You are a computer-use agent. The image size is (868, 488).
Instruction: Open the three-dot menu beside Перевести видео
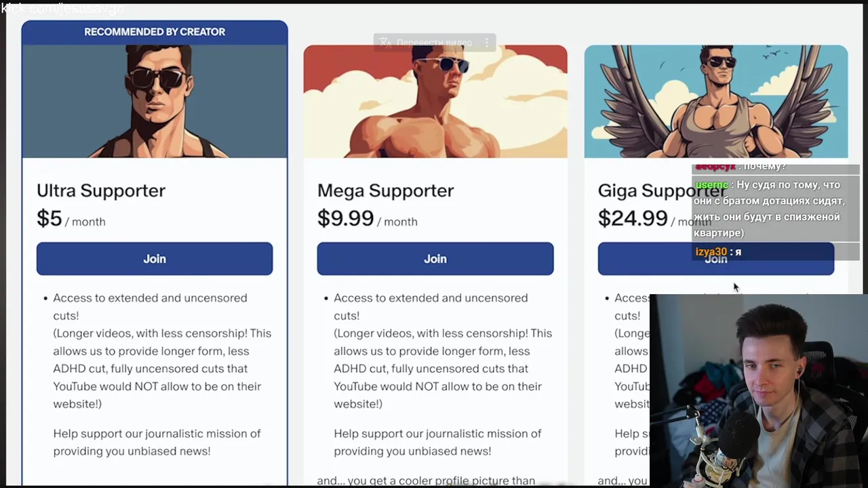[x=486, y=43]
